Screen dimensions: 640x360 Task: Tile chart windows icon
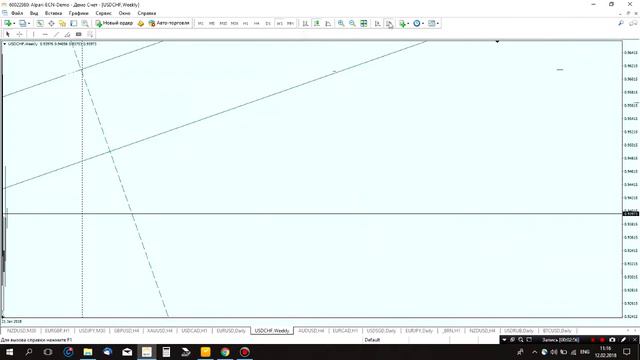(364, 24)
